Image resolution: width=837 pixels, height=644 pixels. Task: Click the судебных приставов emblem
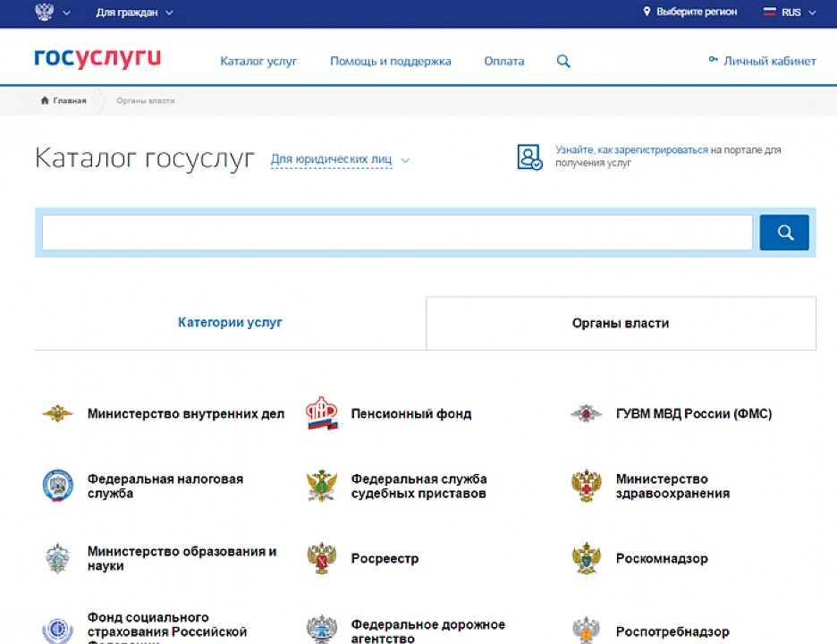321,486
